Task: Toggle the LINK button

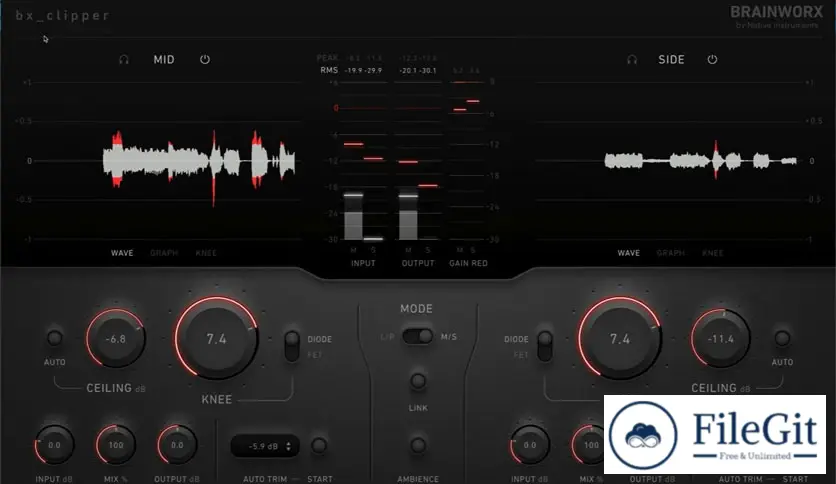Action: click(417, 381)
